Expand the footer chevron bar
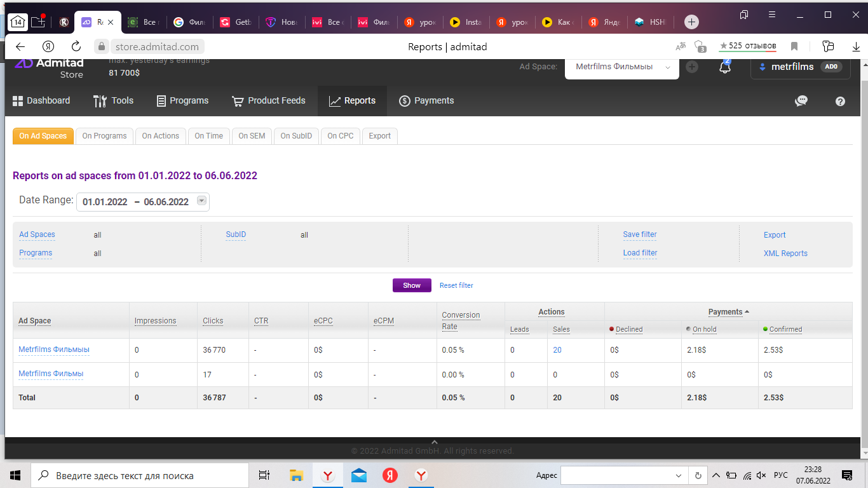 pyautogui.click(x=434, y=442)
